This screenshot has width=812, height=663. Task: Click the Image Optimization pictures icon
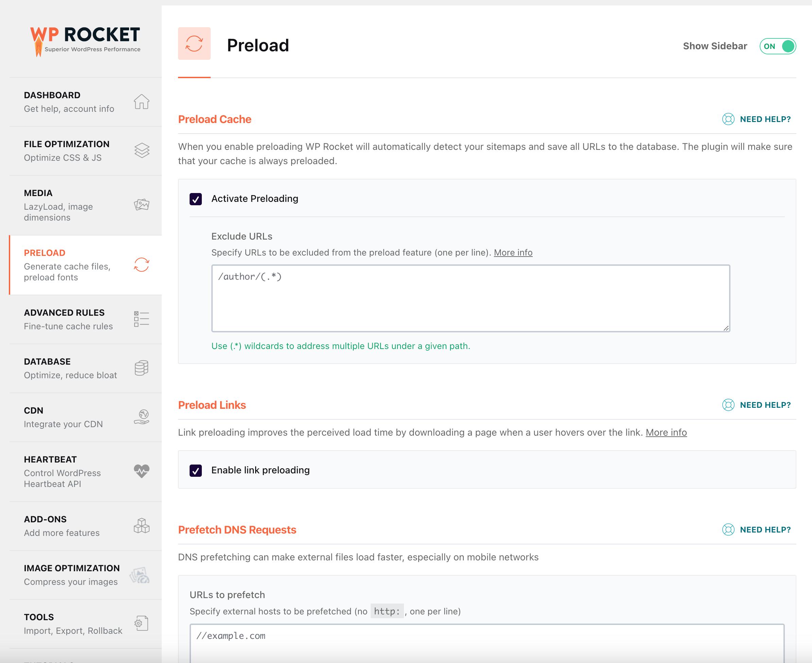[140, 575]
